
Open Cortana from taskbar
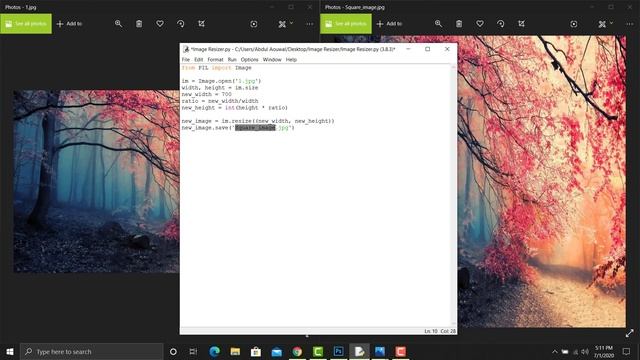point(173,351)
